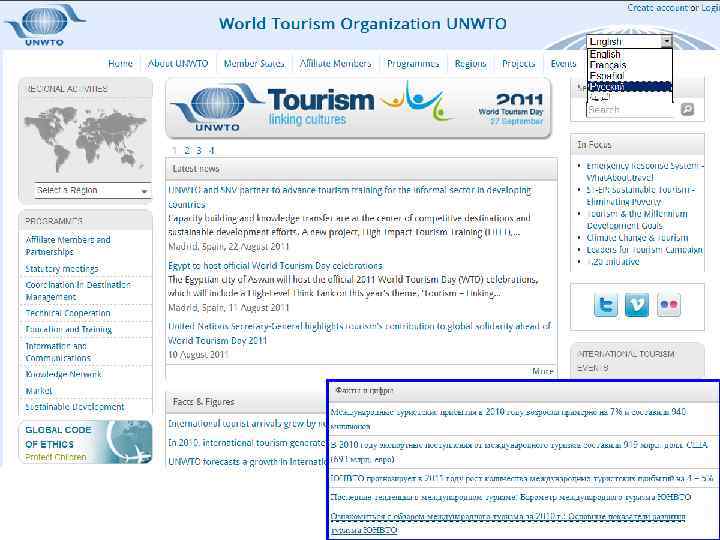Viewport: 720px width, 540px height.
Task: Open Emergency Response System focus link
Action: tap(645, 171)
